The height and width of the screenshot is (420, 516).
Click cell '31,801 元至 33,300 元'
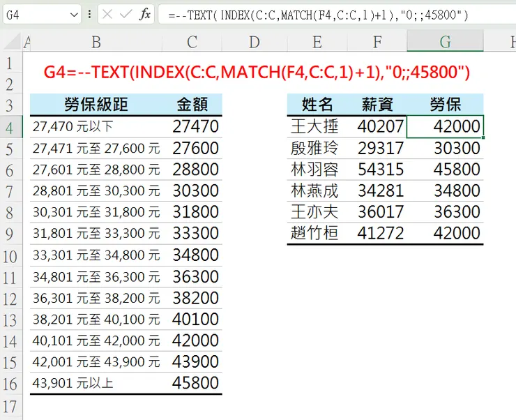pos(96,233)
